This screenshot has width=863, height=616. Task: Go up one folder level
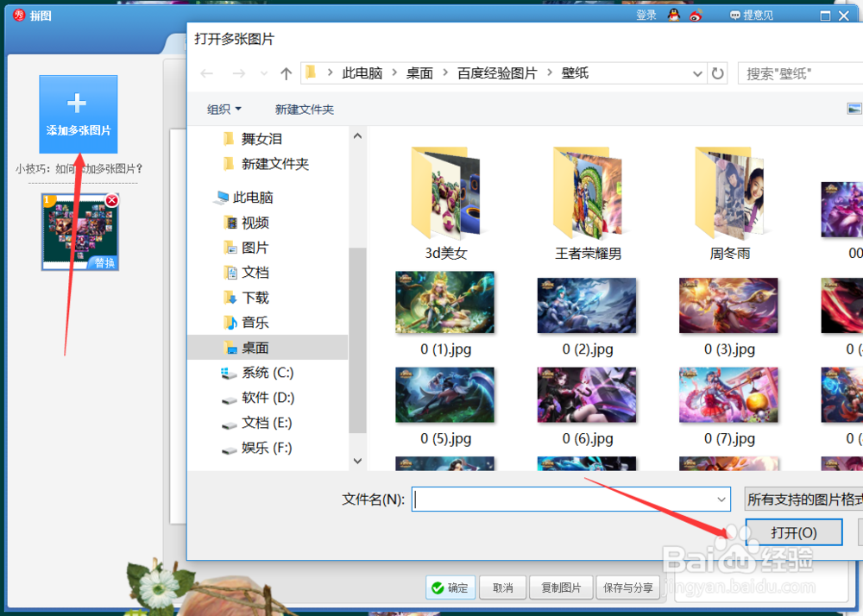tap(286, 73)
